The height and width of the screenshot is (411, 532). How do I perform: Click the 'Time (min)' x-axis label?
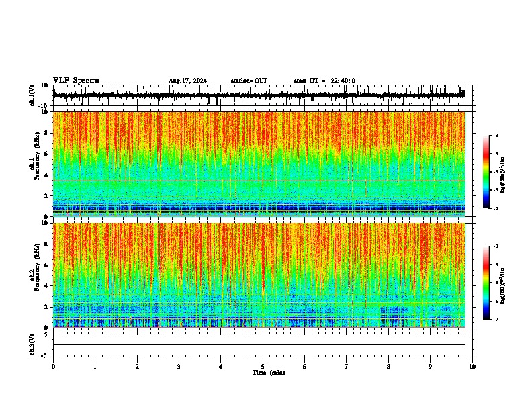click(x=269, y=373)
